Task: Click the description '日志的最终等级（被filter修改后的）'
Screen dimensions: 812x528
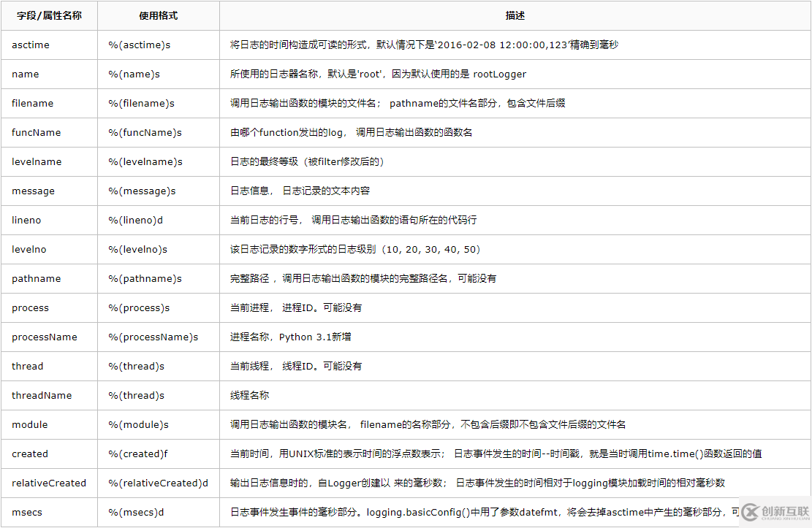Action: tap(515, 162)
